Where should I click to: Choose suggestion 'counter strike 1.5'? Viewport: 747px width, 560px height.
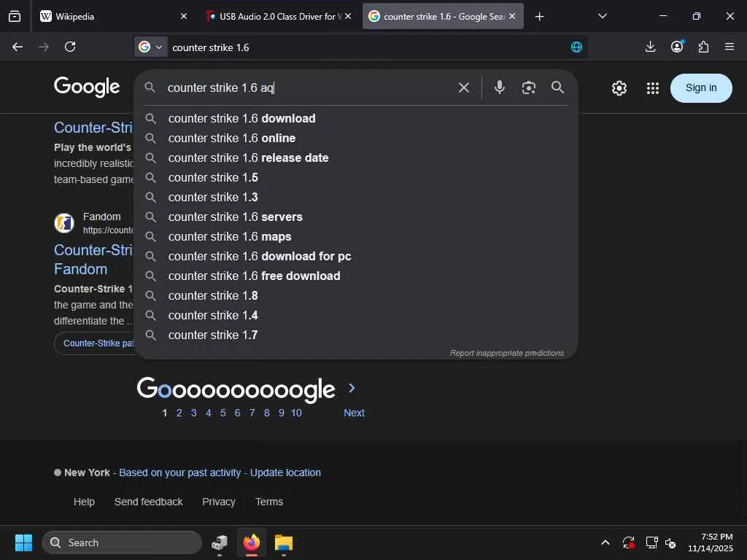[356, 177]
